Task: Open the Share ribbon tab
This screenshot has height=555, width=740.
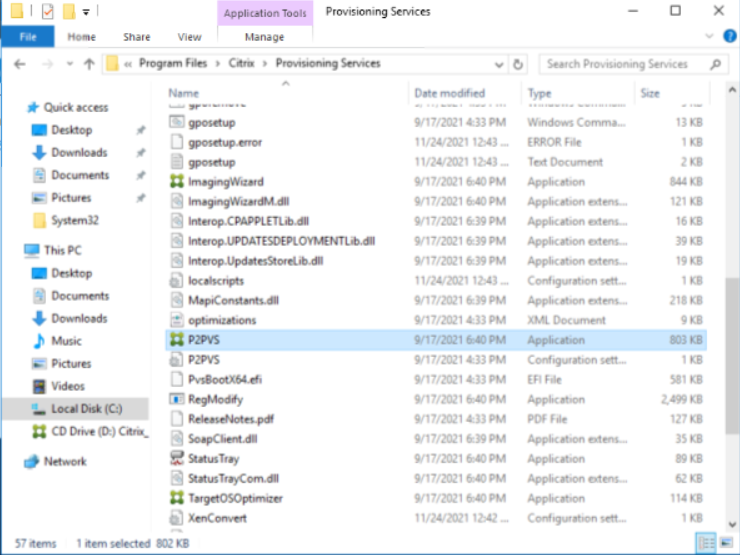Action: pos(136,37)
